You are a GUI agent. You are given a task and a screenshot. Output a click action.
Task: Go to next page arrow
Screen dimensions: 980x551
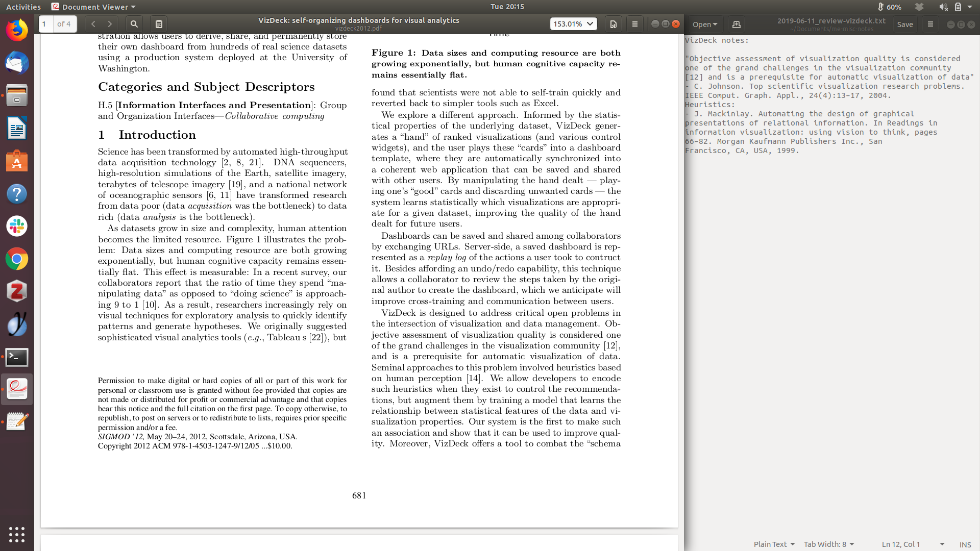(x=110, y=24)
